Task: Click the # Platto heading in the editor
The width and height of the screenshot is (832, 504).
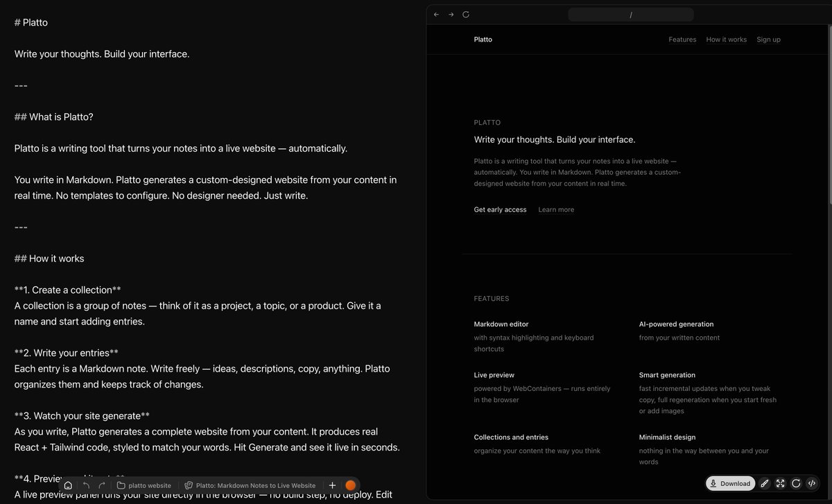Action: point(31,22)
